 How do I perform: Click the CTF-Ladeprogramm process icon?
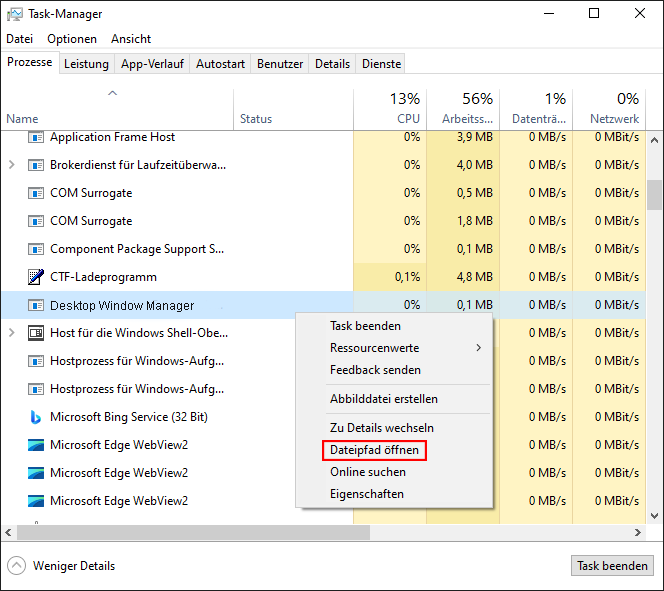coord(36,277)
